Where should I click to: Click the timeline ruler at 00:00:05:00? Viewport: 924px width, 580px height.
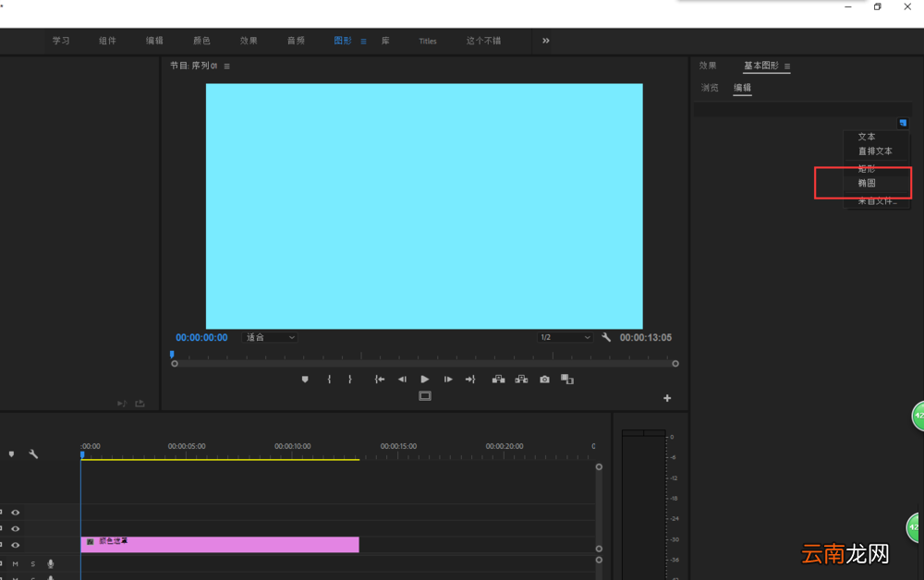pyautogui.click(x=187, y=446)
